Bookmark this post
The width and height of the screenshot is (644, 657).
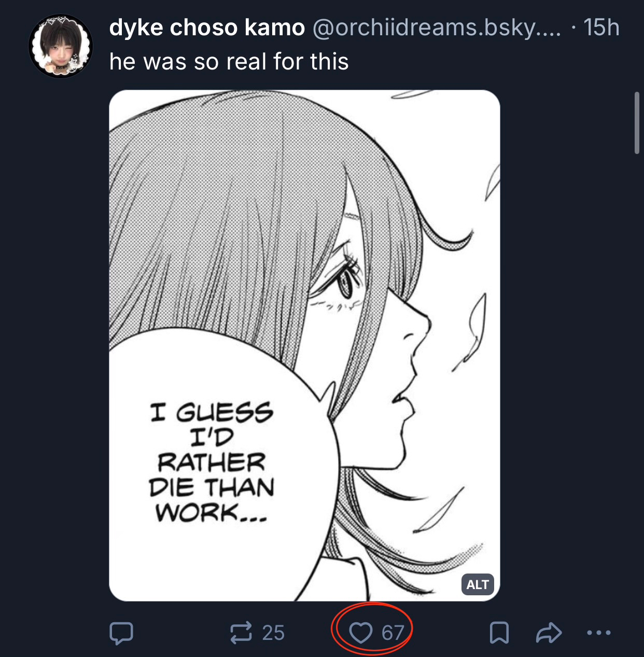[x=499, y=633]
